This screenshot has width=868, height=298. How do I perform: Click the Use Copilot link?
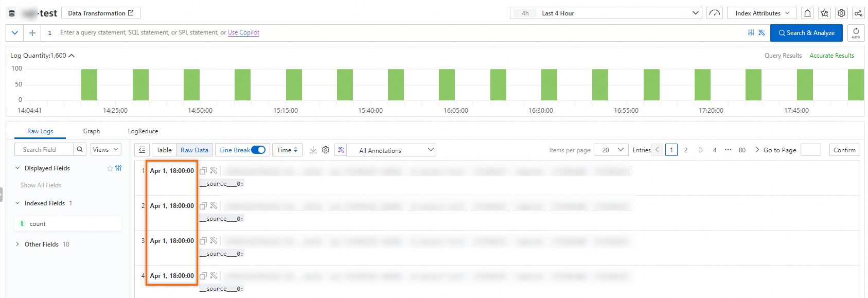pos(244,32)
